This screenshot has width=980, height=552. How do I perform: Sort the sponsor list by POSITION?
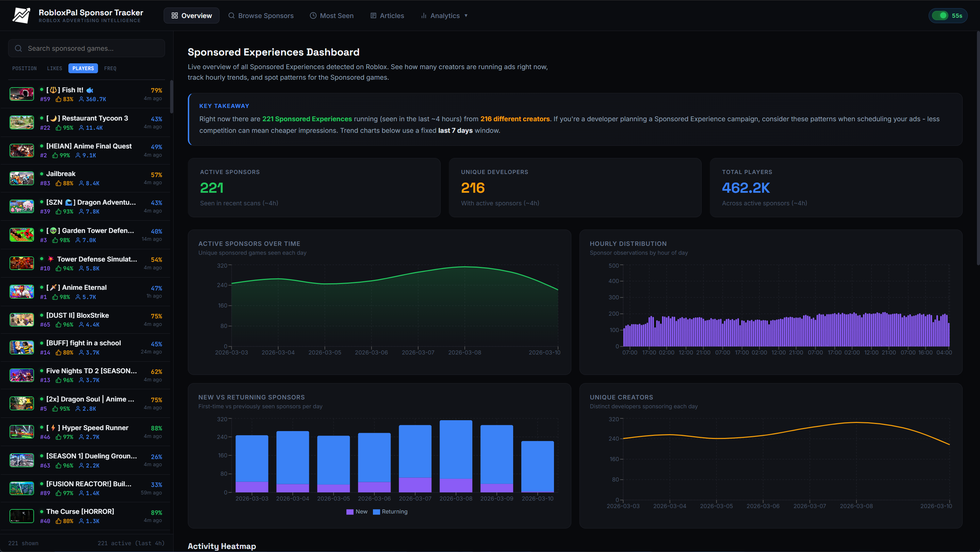(24, 68)
